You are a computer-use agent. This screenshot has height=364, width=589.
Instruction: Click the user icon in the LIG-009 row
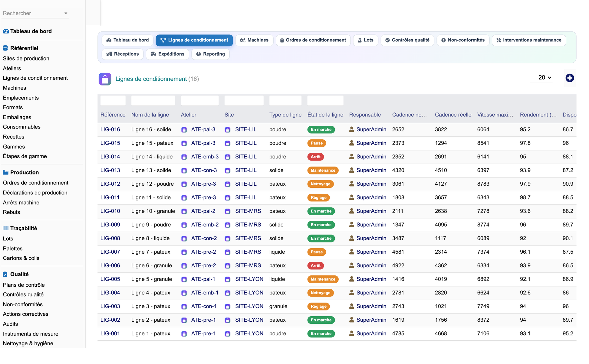click(x=352, y=225)
